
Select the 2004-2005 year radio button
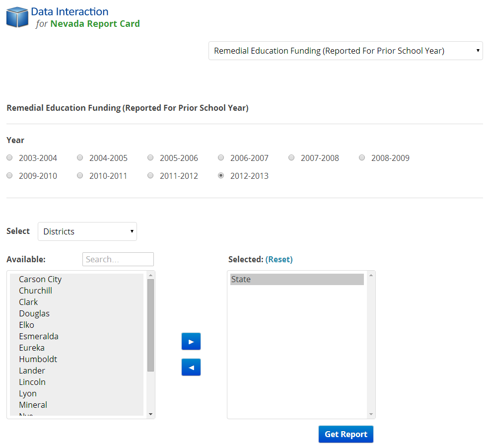pos(80,157)
